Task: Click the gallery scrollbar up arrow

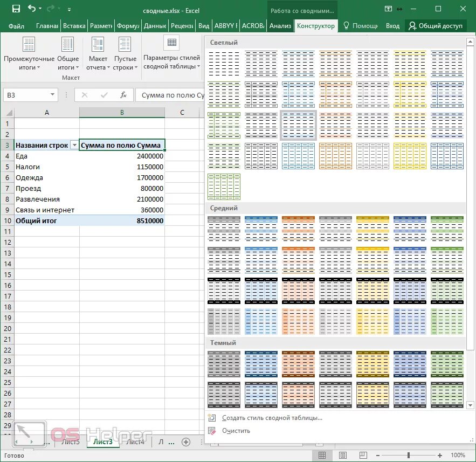Action: (x=470, y=42)
